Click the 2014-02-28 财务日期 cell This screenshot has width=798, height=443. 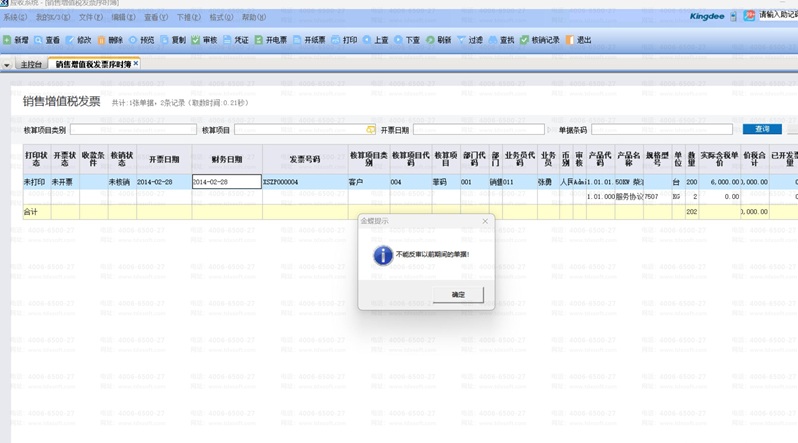227,182
